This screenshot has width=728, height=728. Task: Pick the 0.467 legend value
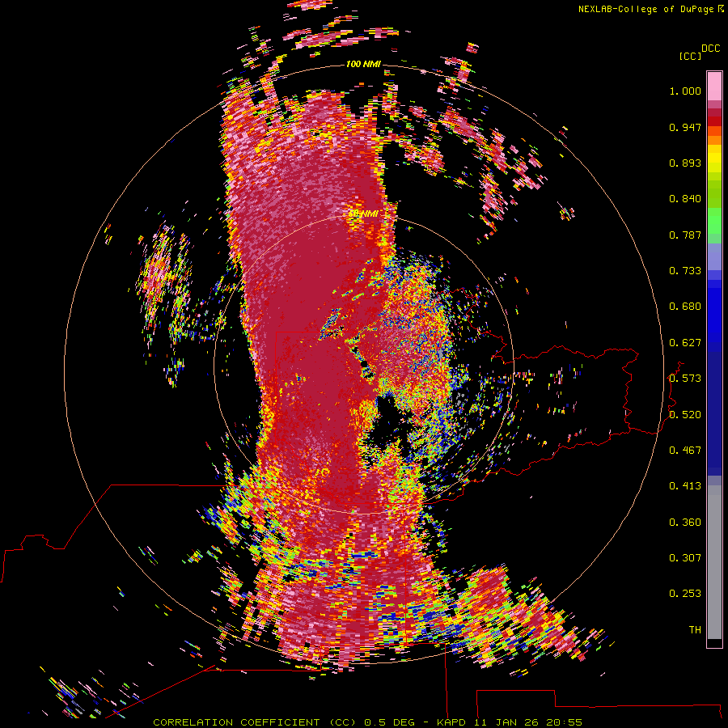[x=685, y=451]
